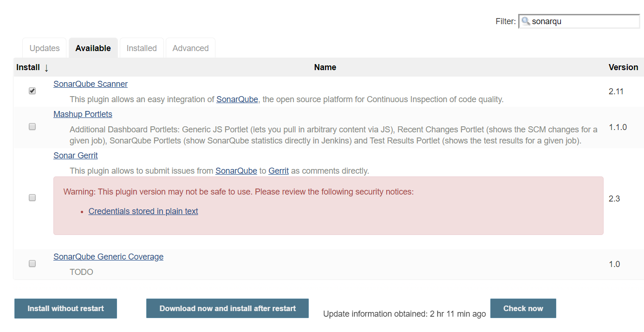Click the Install without restart button

[x=65, y=308]
